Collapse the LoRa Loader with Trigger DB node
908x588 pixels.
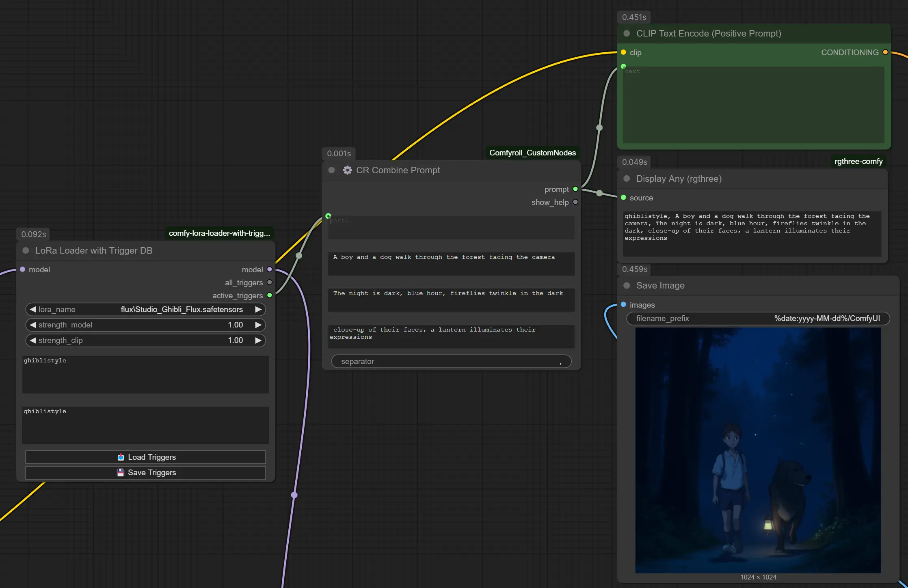(x=26, y=250)
